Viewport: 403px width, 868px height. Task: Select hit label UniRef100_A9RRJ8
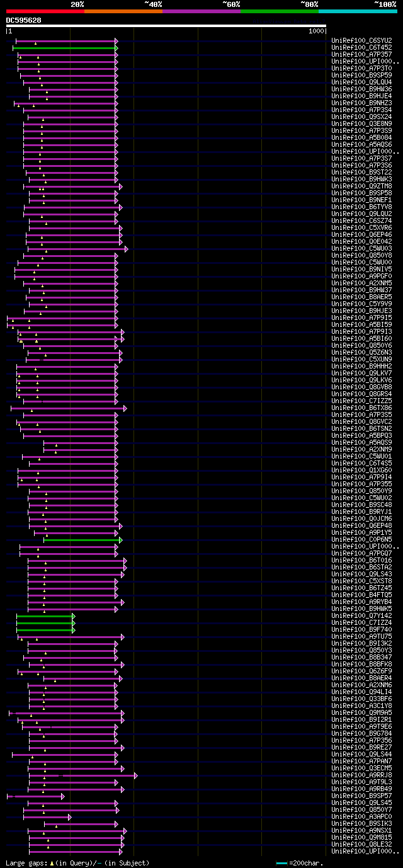[x=361, y=775]
